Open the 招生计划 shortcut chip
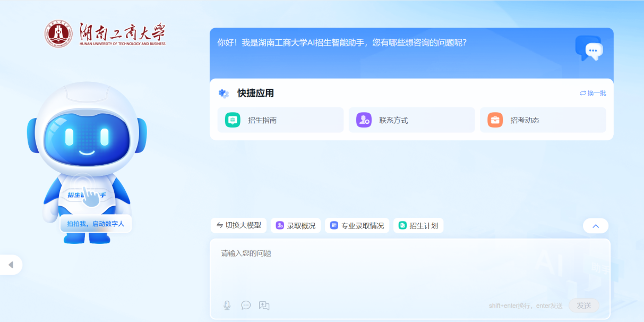The height and width of the screenshot is (322, 644). [418, 226]
